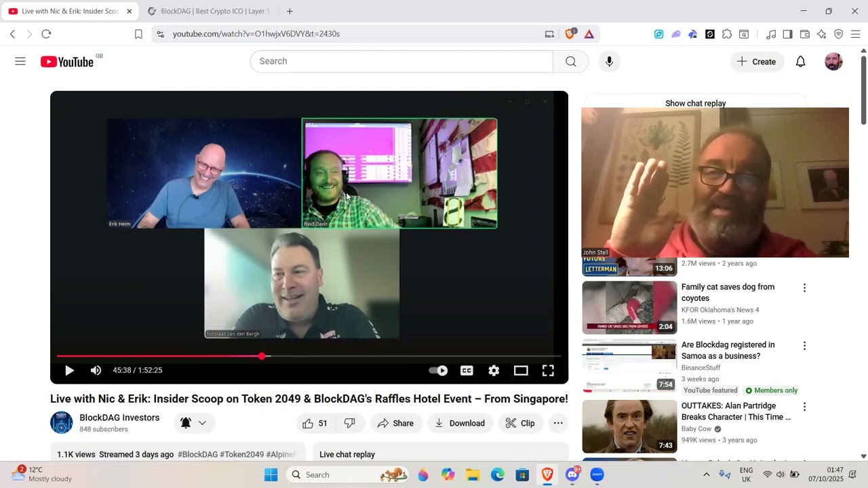Image resolution: width=868 pixels, height=488 pixels.
Task: Create a Clip of the video
Action: click(520, 423)
